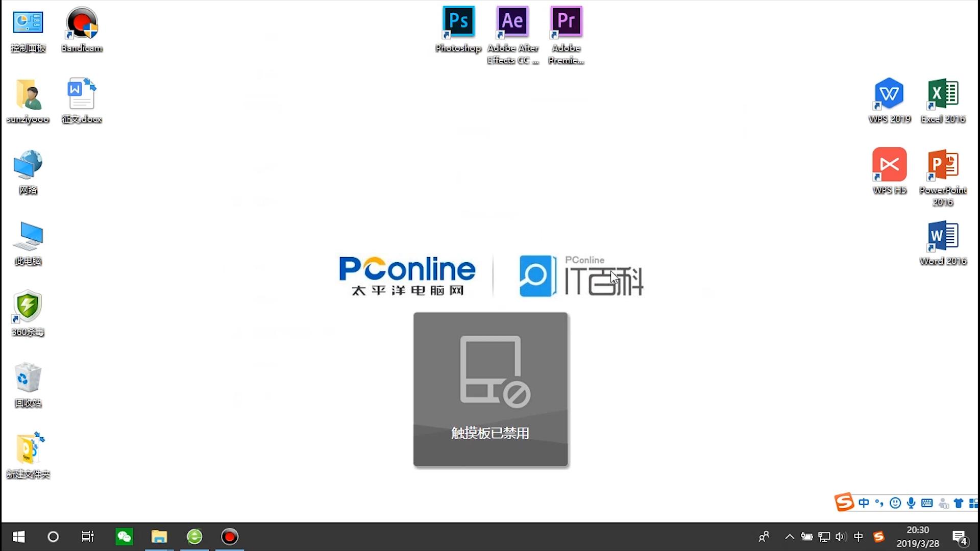This screenshot has width=980, height=551.
Task: Open the Sogou toolbox grid menu
Action: pos(973,503)
